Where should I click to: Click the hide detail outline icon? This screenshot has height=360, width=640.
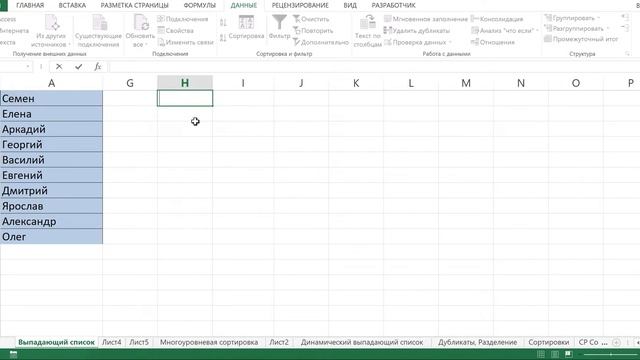pos(625,27)
